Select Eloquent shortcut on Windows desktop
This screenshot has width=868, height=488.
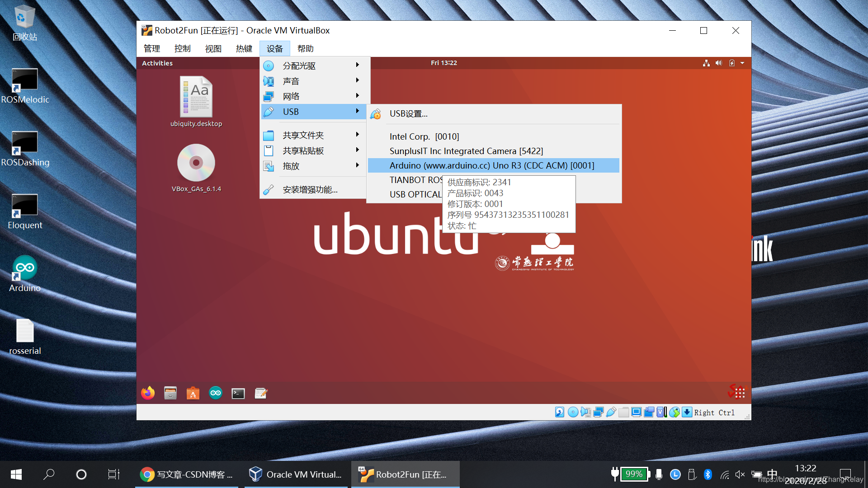coord(25,211)
